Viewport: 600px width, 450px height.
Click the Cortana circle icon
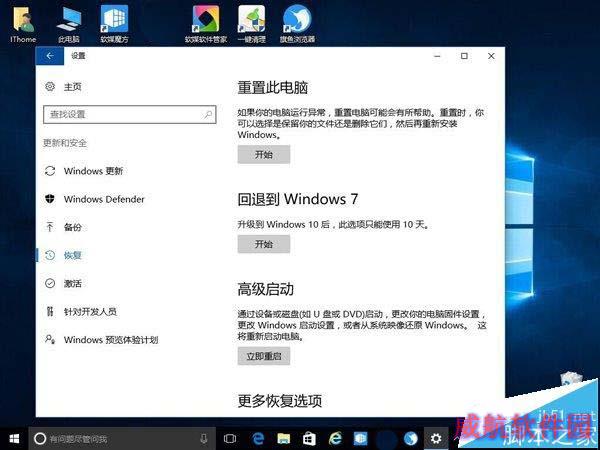point(40,439)
